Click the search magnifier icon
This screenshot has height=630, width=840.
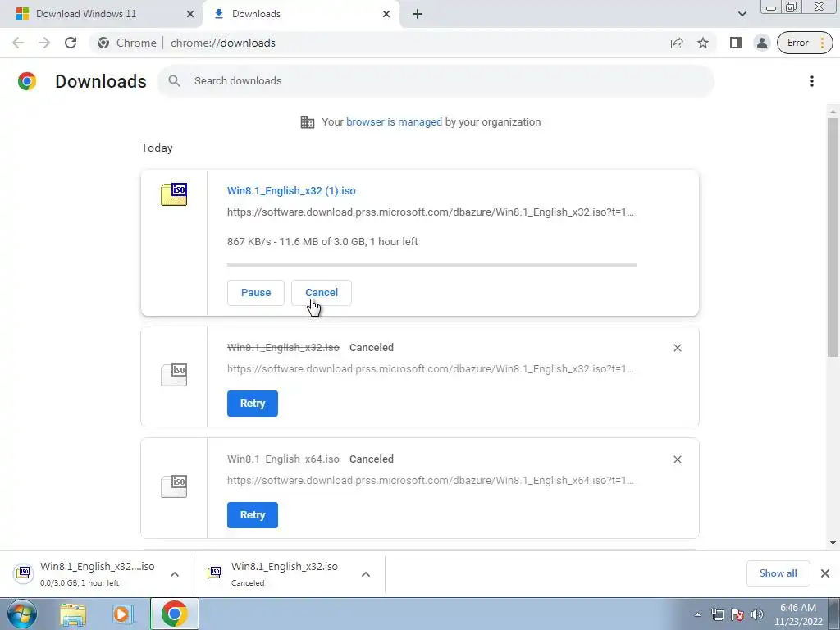click(174, 81)
